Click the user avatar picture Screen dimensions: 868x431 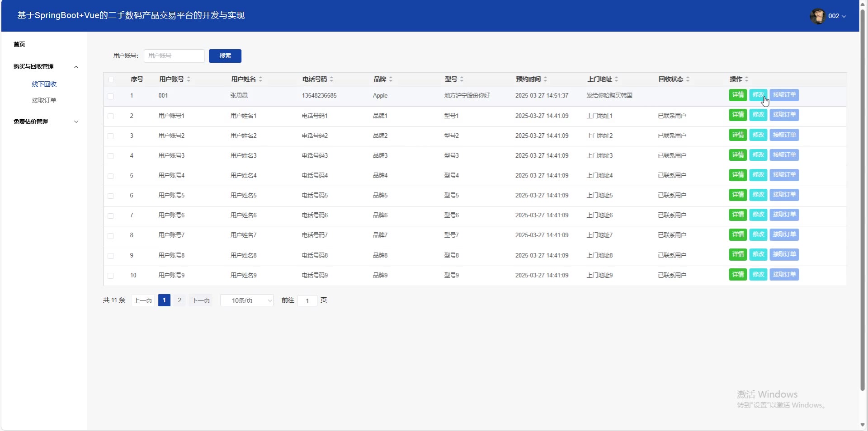(x=817, y=16)
